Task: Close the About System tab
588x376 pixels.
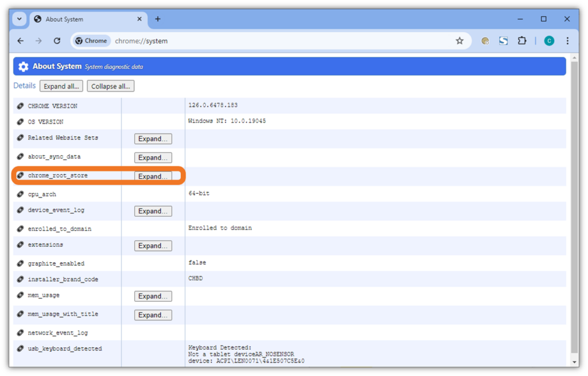Action: tap(140, 19)
